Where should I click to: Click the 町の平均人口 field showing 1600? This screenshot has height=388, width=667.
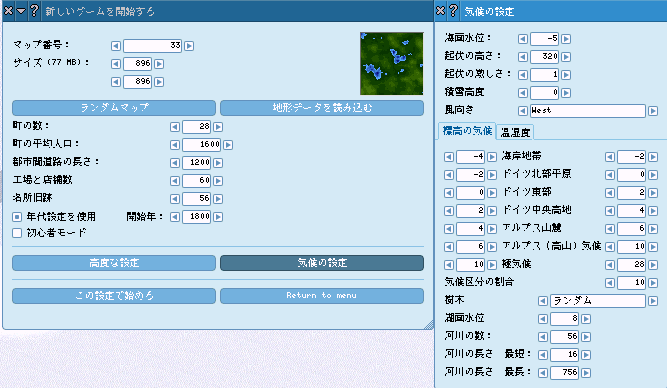pyautogui.click(x=202, y=145)
